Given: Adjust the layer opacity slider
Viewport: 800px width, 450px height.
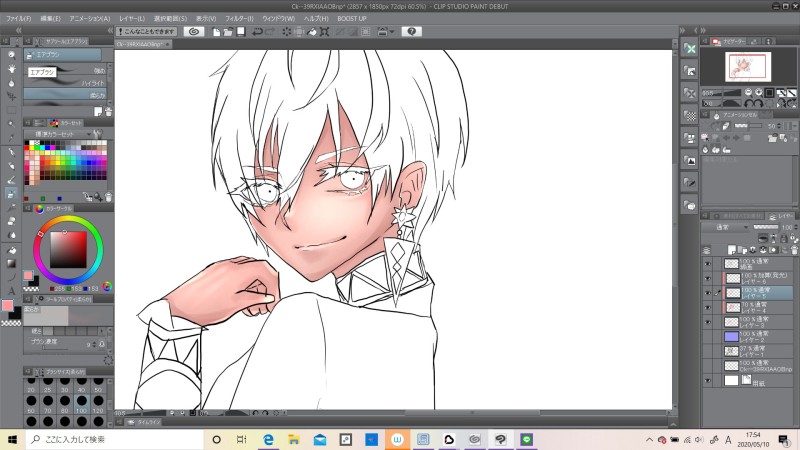Looking at the screenshot, I should [x=766, y=227].
